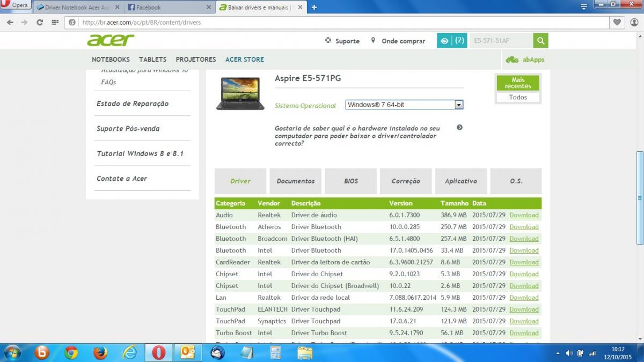This screenshot has width=644, height=362.
Task: Open a new tab with the plus button
Action: point(314,7)
